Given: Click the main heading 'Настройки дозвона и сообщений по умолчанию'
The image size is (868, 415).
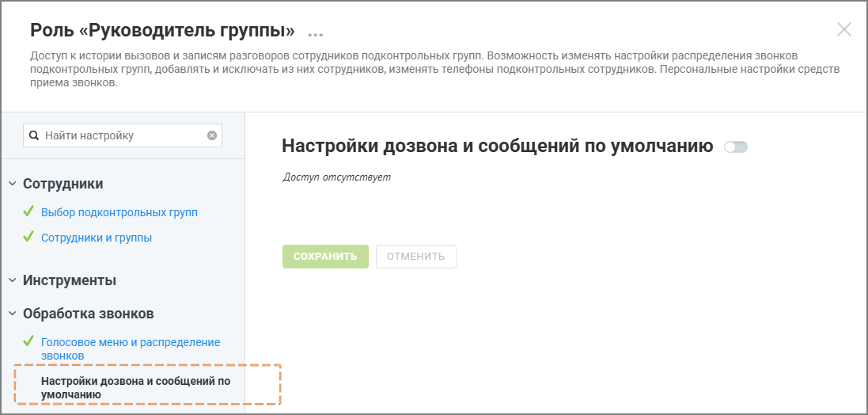Looking at the screenshot, I should (497, 147).
